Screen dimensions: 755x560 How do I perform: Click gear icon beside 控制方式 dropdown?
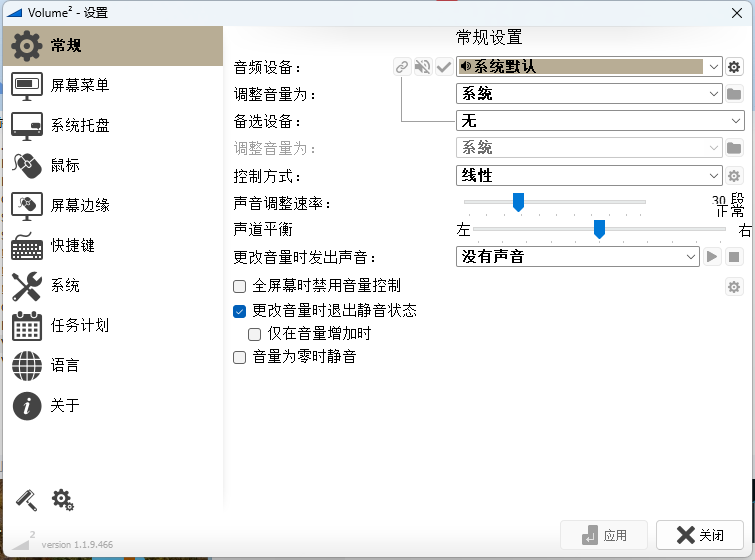click(x=734, y=176)
